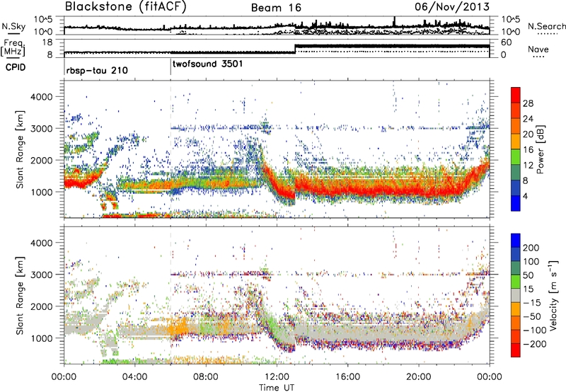Image resolution: width=566 pixels, height=392 pixels.
Task: Click the "60" Nave axis tick
Action: pyautogui.click(x=506, y=42)
